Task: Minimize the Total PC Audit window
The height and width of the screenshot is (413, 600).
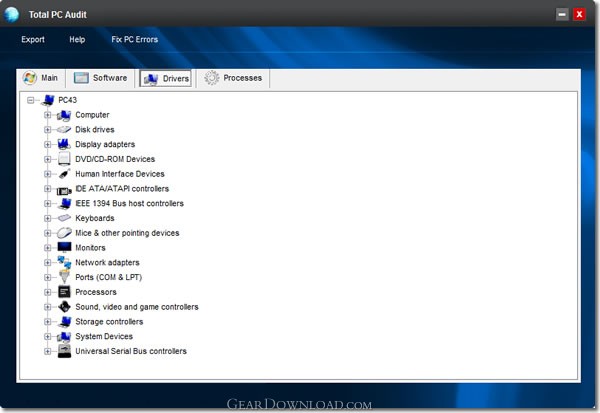Action: pyautogui.click(x=562, y=15)
